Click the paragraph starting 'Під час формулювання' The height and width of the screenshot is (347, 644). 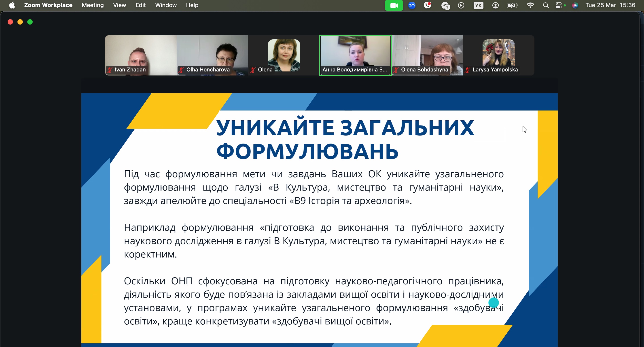coord(314,187)
